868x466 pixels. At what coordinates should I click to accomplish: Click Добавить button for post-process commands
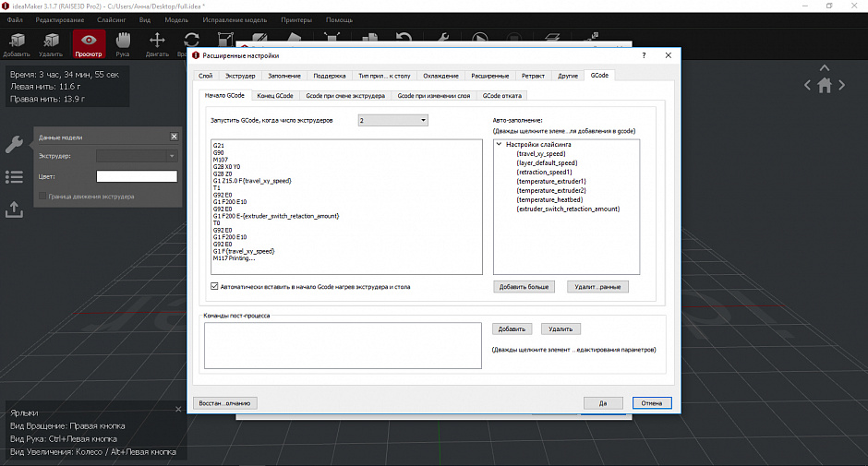click(512, 329)
